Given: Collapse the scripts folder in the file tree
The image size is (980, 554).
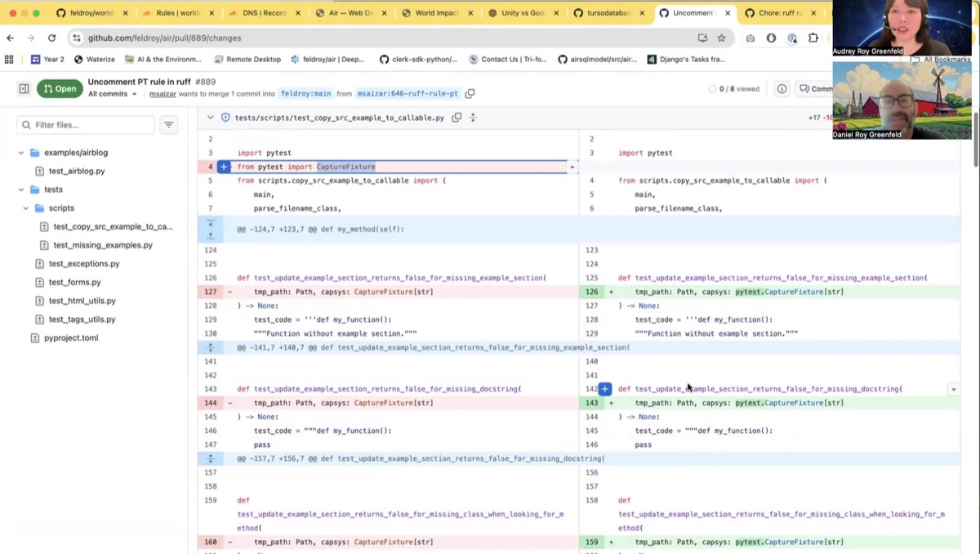Looking at the screenshot, I should [x=25, y=208].
